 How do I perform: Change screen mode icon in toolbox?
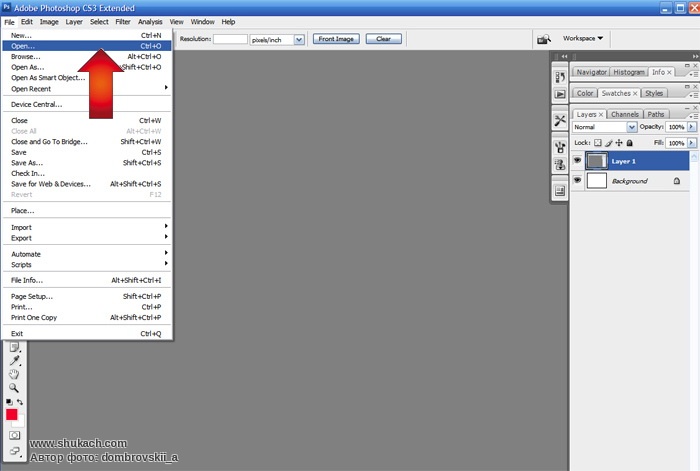coord(14,451)
